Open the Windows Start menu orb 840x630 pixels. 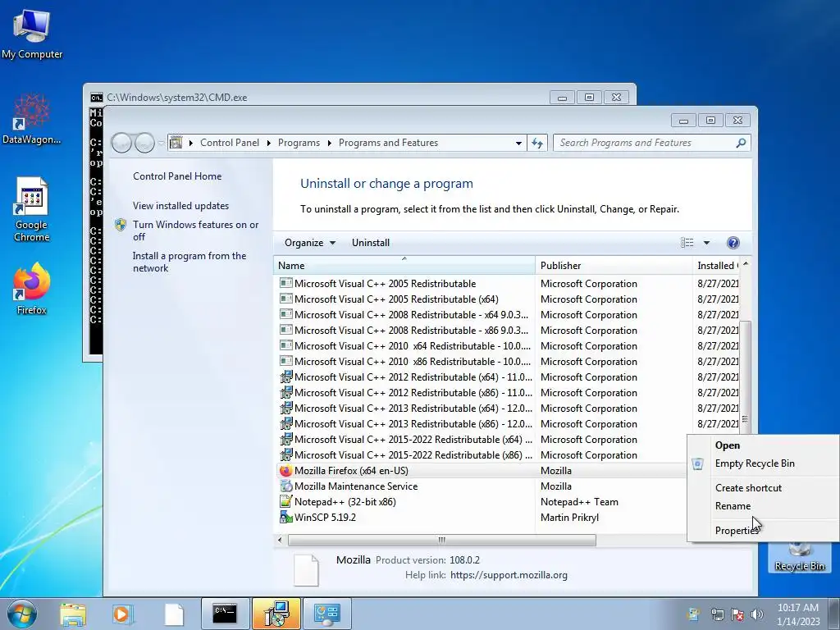pyautogui.click(x=22, y=614)
